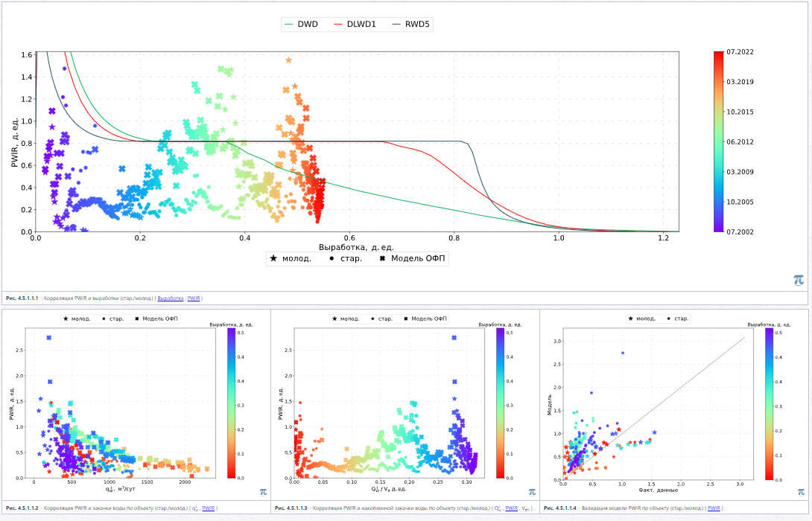The height and width of the screenshot is (521, 812).
Task: Toggle the DLWD1 red curve legend entry
Action: [x=355, y=25]
